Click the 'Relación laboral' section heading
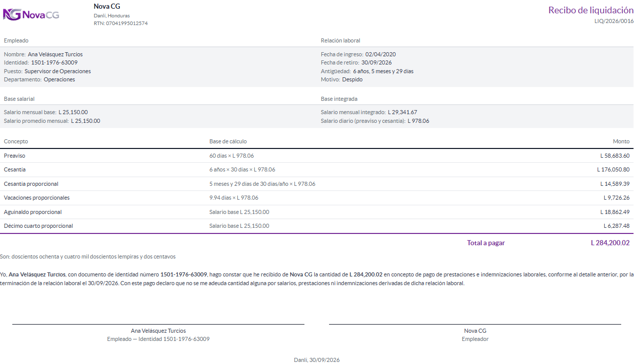The width and height of the screenshot is (634, 364). click(x=340, y=40)
